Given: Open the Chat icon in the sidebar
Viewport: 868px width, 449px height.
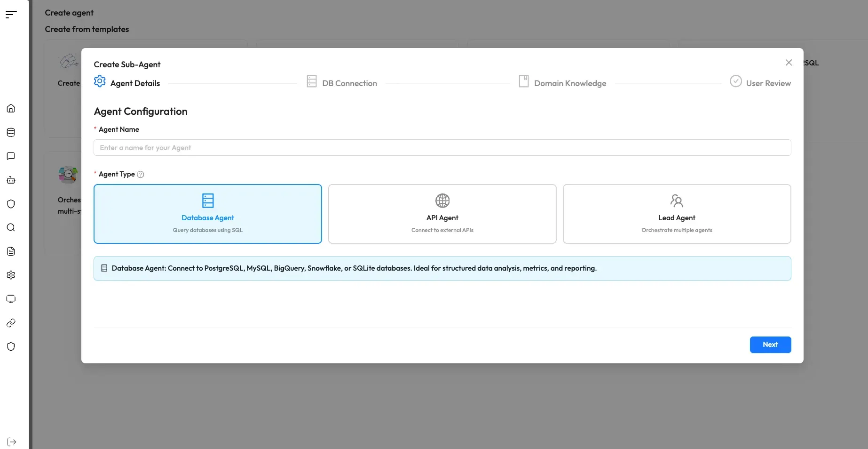Looking at the screenshot, I should [10, 156].
